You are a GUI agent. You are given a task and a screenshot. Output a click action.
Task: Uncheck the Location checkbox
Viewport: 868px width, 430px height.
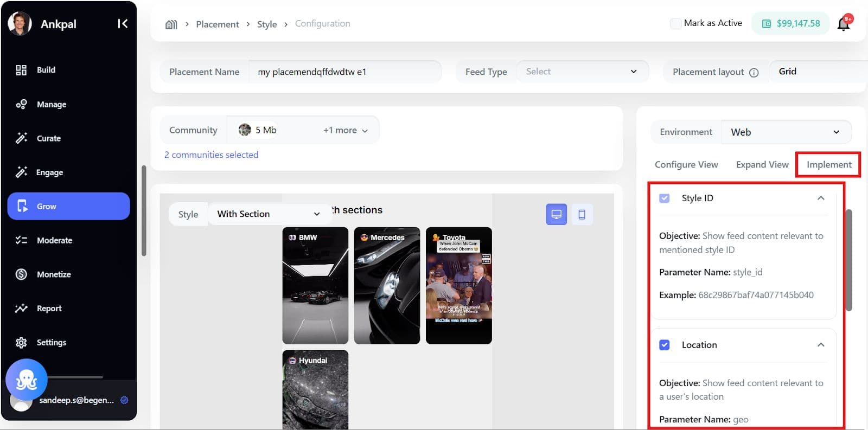(x=665, y=345)
